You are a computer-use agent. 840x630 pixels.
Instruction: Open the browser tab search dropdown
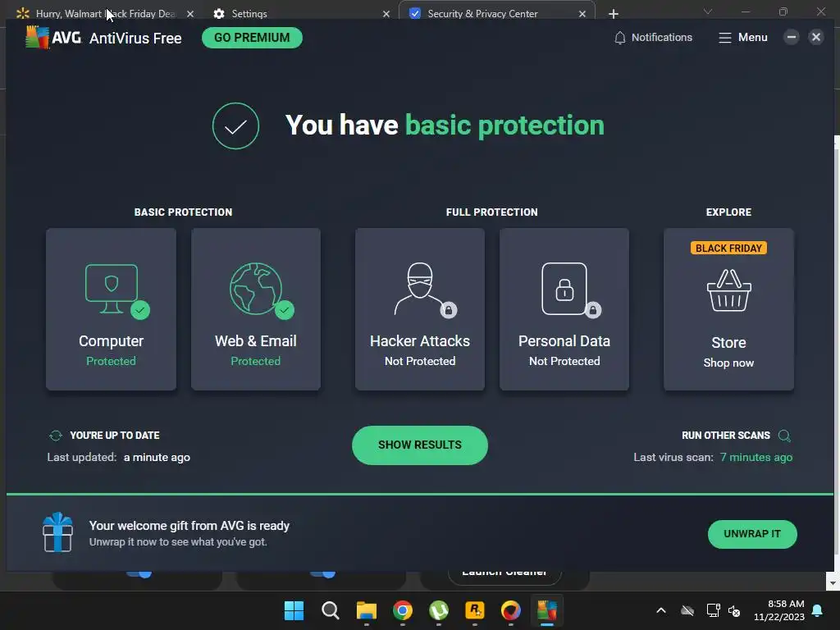coord(708,11)
